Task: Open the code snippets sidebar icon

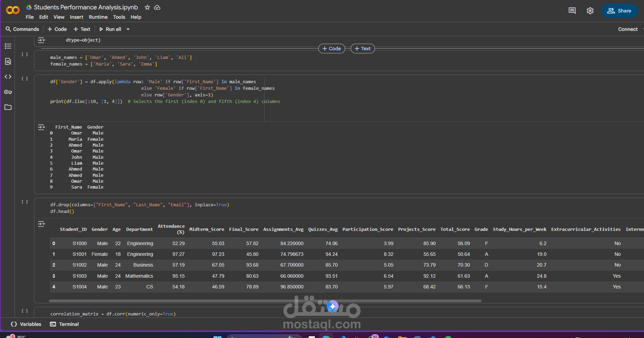Action: (8, 77)
